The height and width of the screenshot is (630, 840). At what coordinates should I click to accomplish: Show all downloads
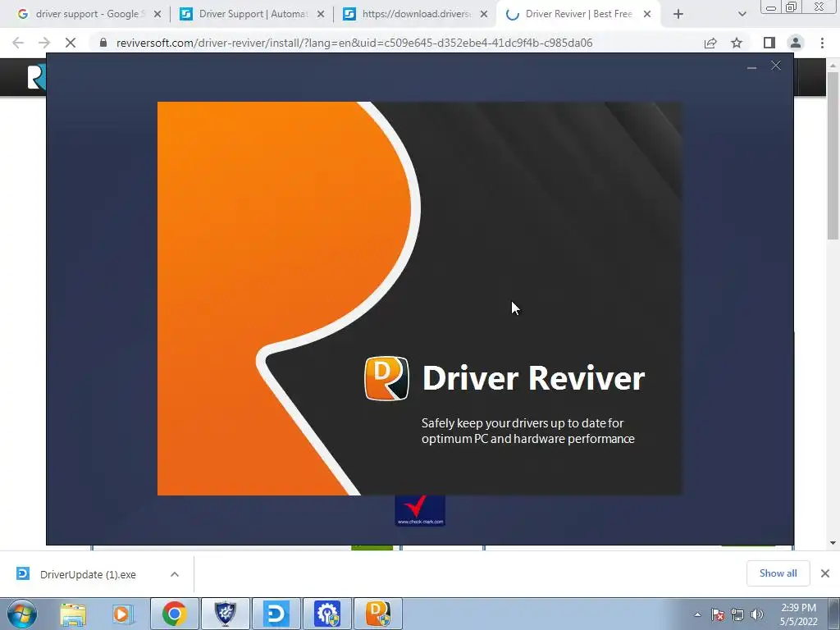click(778, 573)
